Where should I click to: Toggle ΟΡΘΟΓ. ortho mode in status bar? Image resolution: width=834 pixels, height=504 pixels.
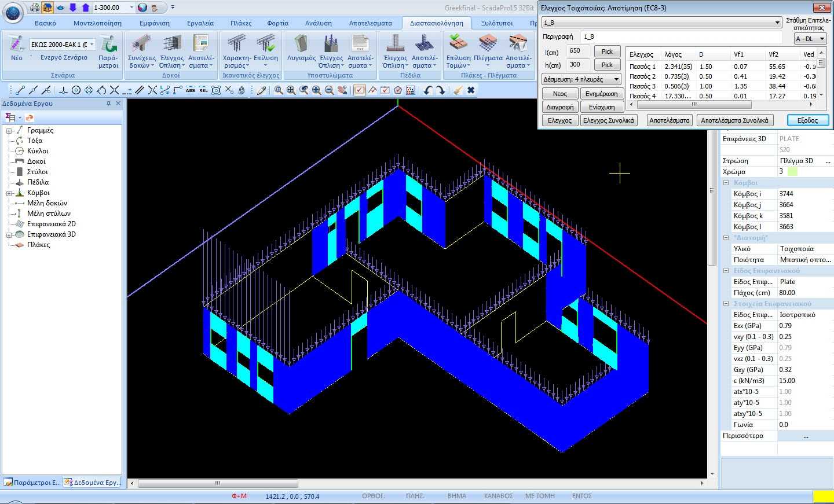click(374, 496)
